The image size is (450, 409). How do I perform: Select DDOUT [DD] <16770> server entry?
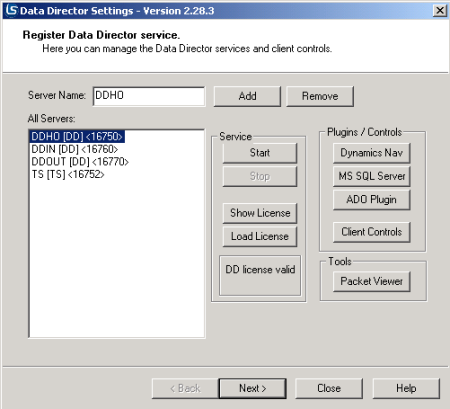[x=80, y=162]
